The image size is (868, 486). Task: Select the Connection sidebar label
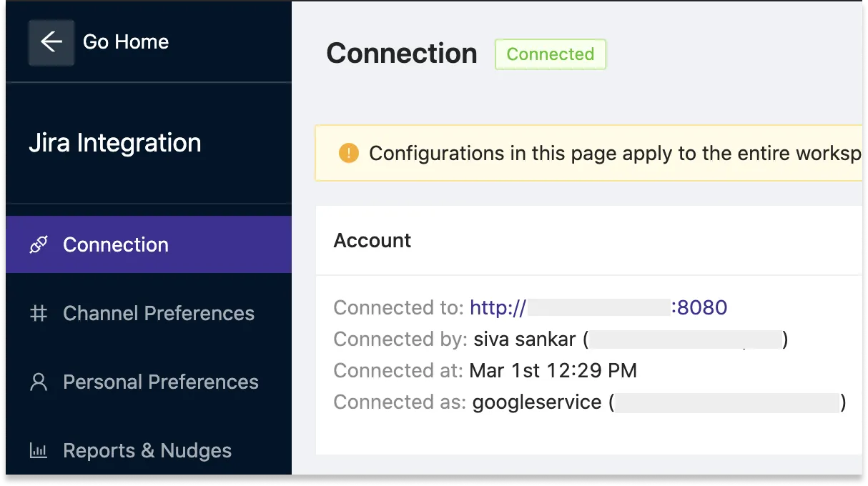[x=116, y=245]
